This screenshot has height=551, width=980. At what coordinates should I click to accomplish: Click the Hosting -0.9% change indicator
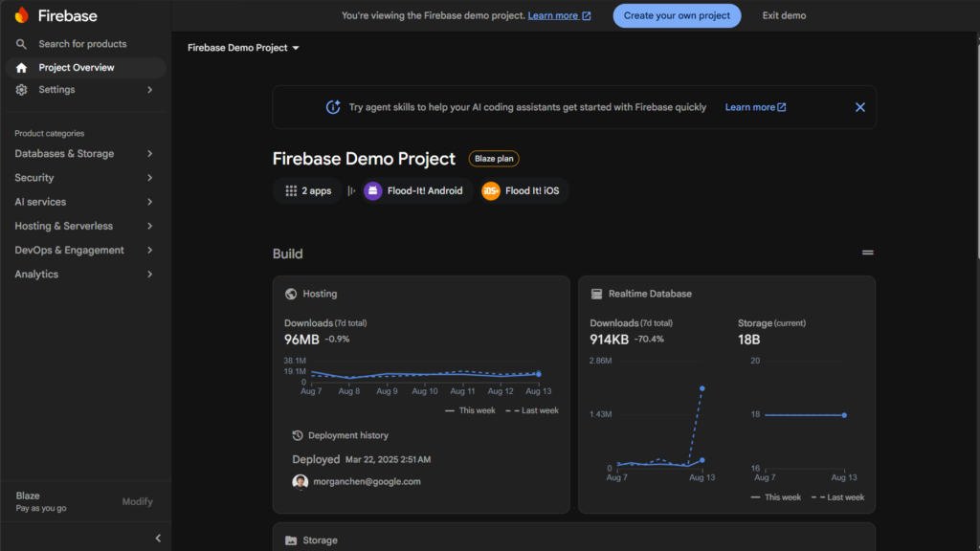point(338,340)
